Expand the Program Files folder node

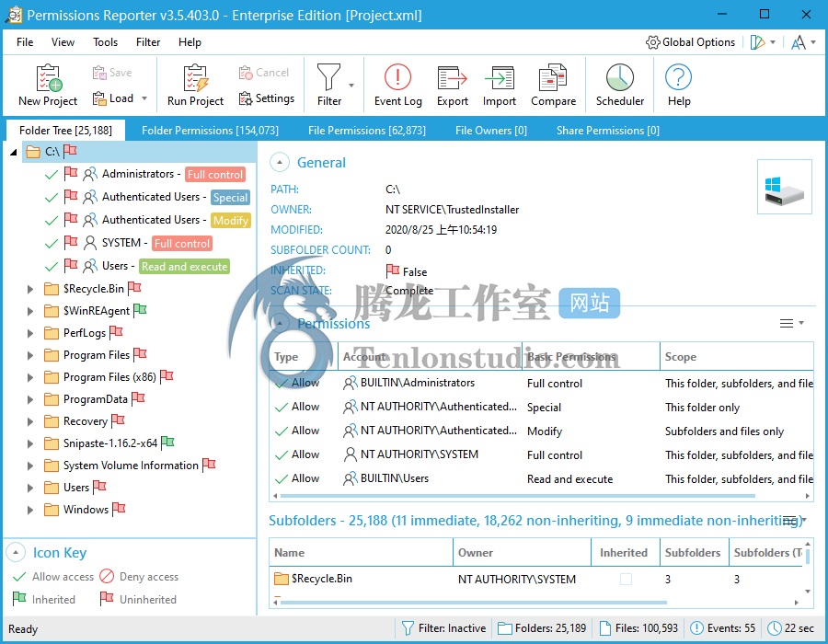click(30, 355)
